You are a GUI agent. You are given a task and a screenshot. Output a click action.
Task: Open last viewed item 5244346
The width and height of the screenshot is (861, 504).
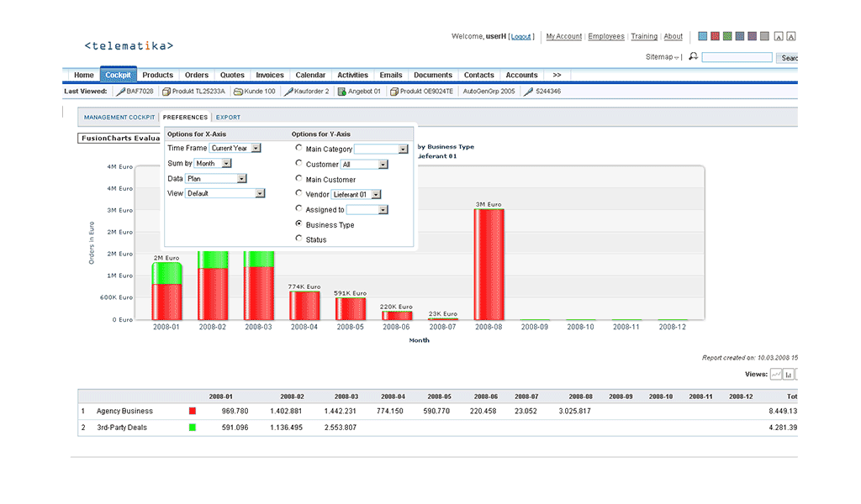point(542,92)
